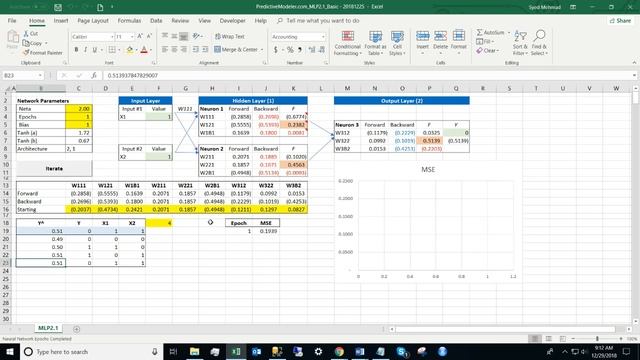This screenshot has height=360, width=640.
Task: Toggle Italic formatting
Action: click(x=85, y=50)
